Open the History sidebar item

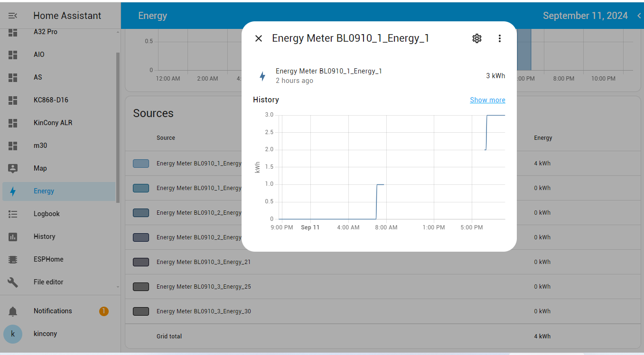click(x=44, y=237)
